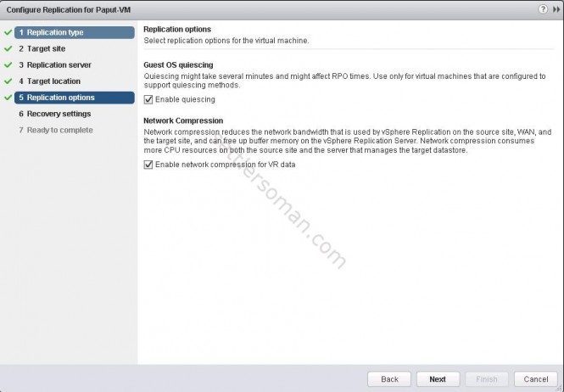The width and height of the screenshot is (564, 392).
Task: Proceed with the Next button
Action: point(437,378)
